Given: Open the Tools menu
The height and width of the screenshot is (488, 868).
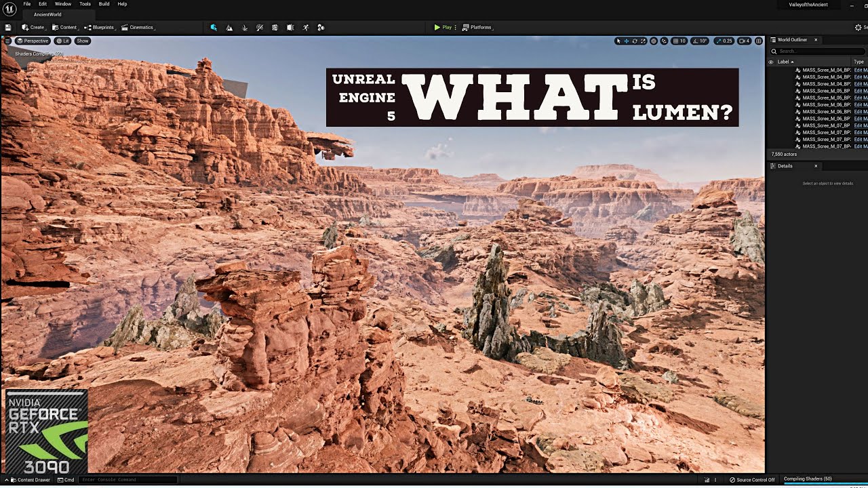Looking at the screenshot, I should click(x=85, y=4).
